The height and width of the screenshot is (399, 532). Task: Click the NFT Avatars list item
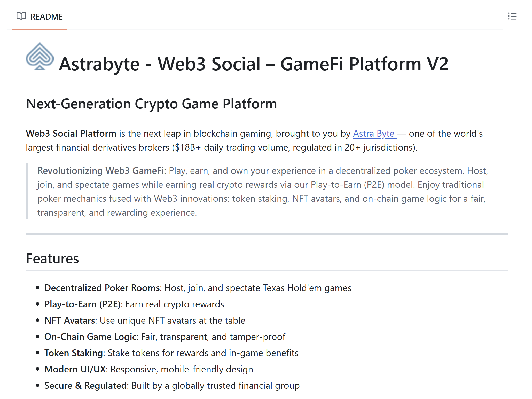click(x=145, y=320)
